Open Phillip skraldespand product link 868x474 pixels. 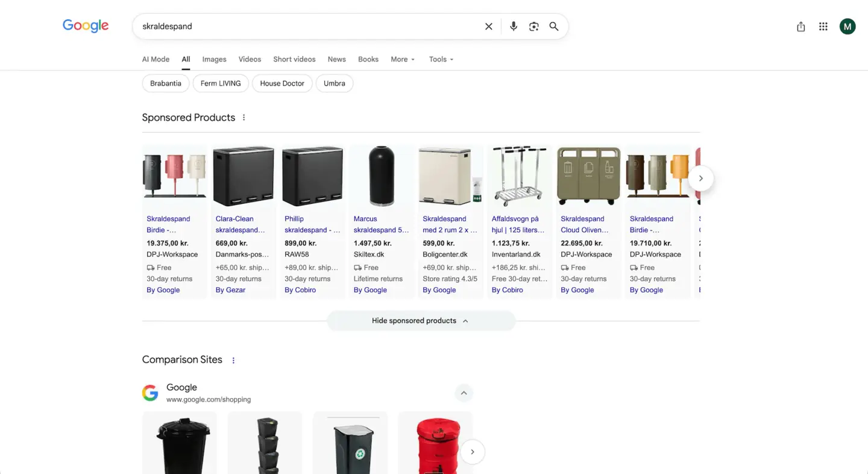312,224
